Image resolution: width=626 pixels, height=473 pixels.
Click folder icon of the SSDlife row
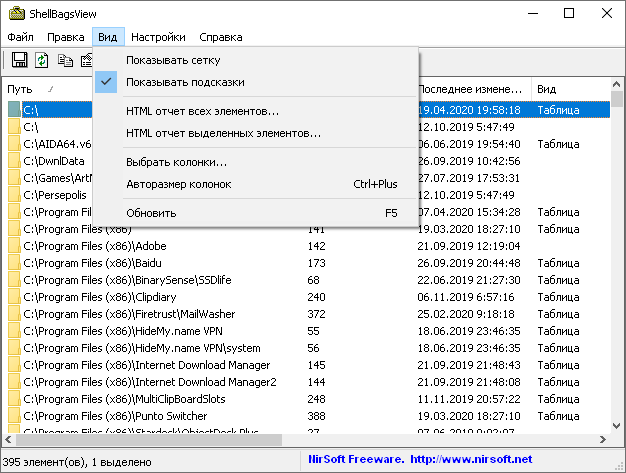tap(14, 280)
